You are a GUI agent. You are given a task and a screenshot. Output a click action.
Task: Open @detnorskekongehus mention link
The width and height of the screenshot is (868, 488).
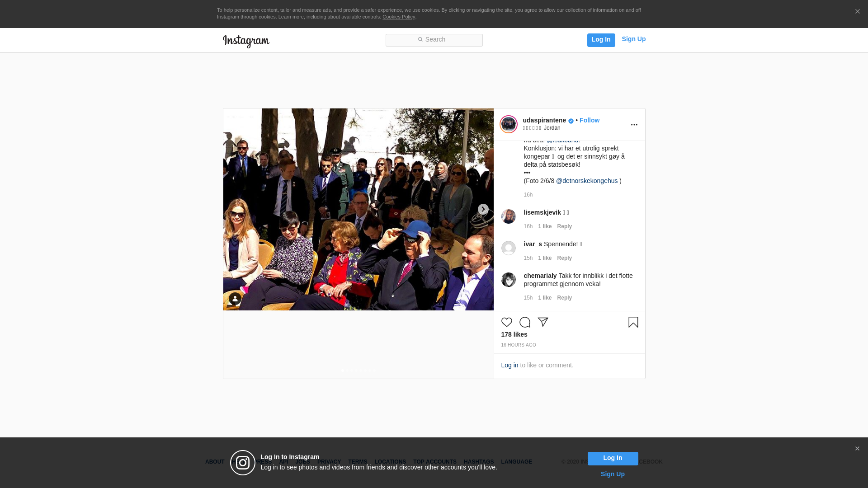tap(586, 181)
